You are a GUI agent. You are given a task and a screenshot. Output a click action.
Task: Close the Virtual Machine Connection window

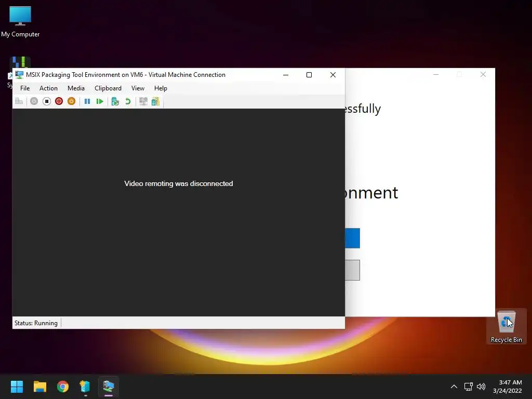tap(333, 75)
